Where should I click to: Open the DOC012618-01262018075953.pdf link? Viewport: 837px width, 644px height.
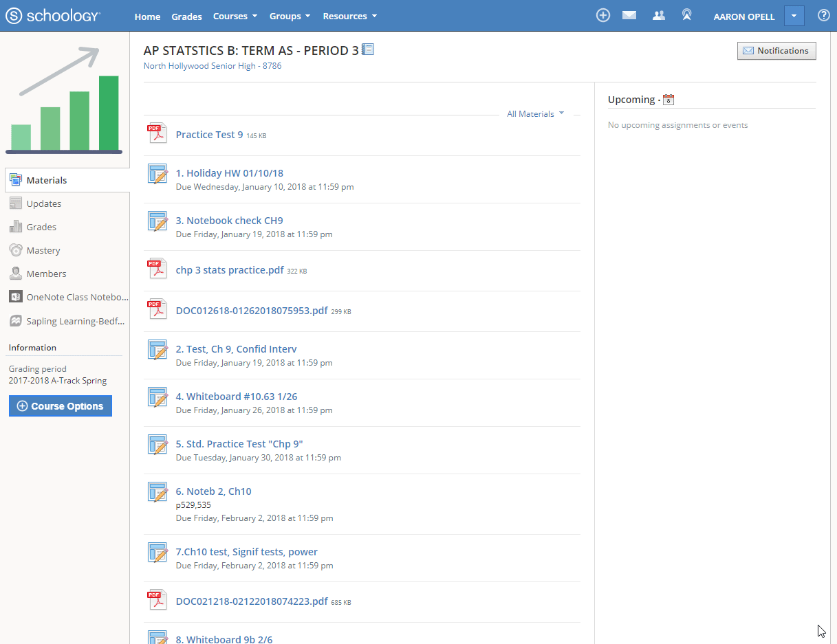coord(252,311)
